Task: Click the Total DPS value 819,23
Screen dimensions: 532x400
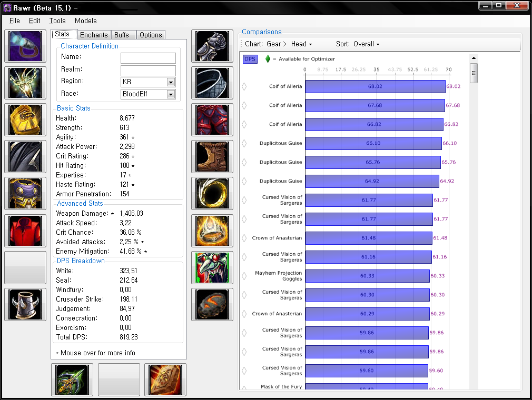Action: point(129,337)
